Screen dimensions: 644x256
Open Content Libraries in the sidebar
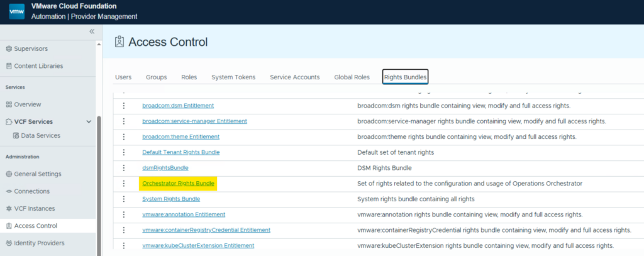[38, 66]
